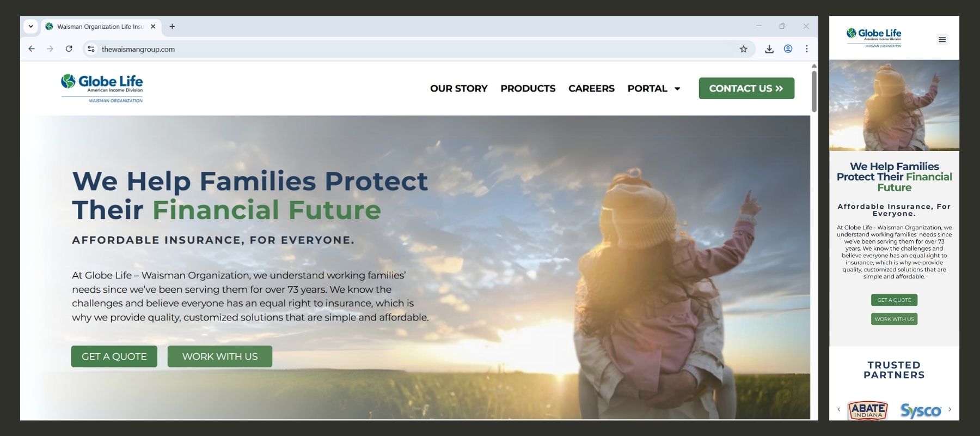Click the browser forward arrow
This screenshot has height=436, width=980.
50,49
